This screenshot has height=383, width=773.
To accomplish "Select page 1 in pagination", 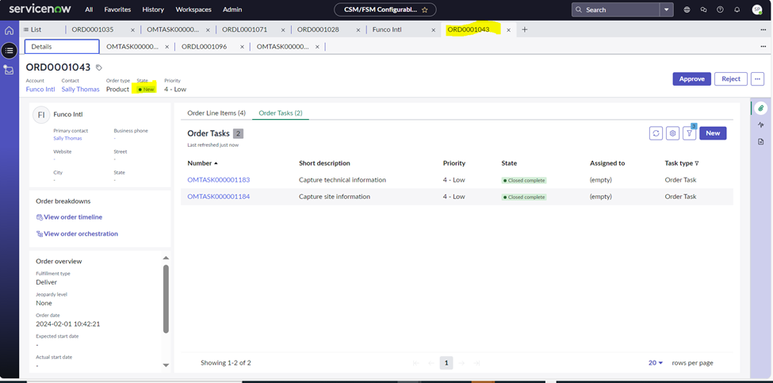I will pyautogui.click(x=446, y=363).
